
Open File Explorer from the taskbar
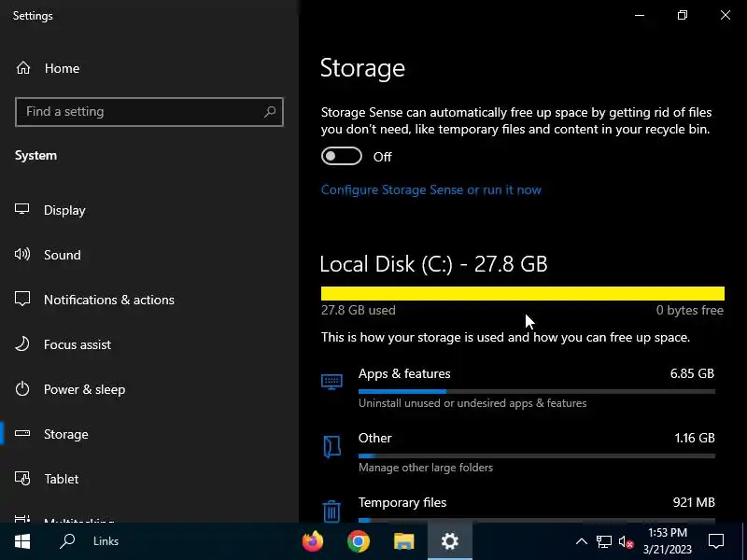point(404,541)
